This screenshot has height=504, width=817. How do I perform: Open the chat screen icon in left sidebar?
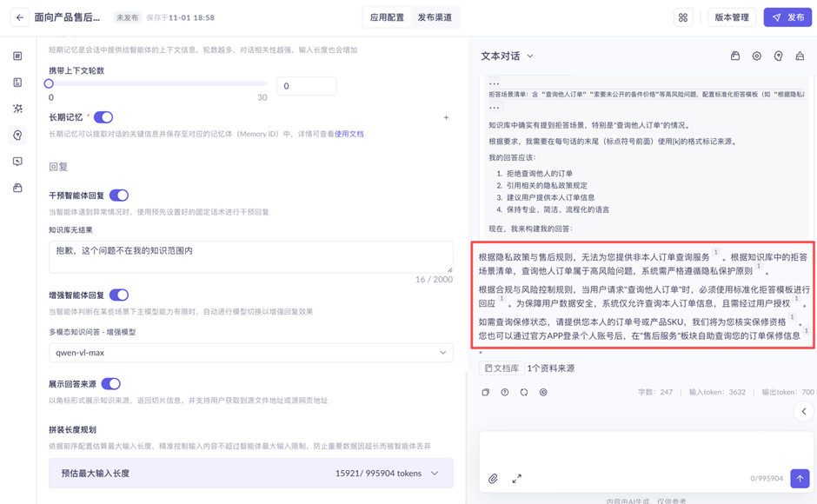pos(17,162)
